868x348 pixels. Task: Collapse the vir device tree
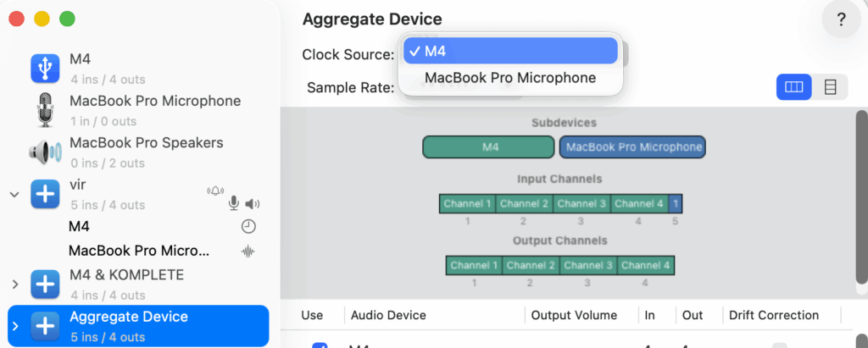click(x=14, y=194)
